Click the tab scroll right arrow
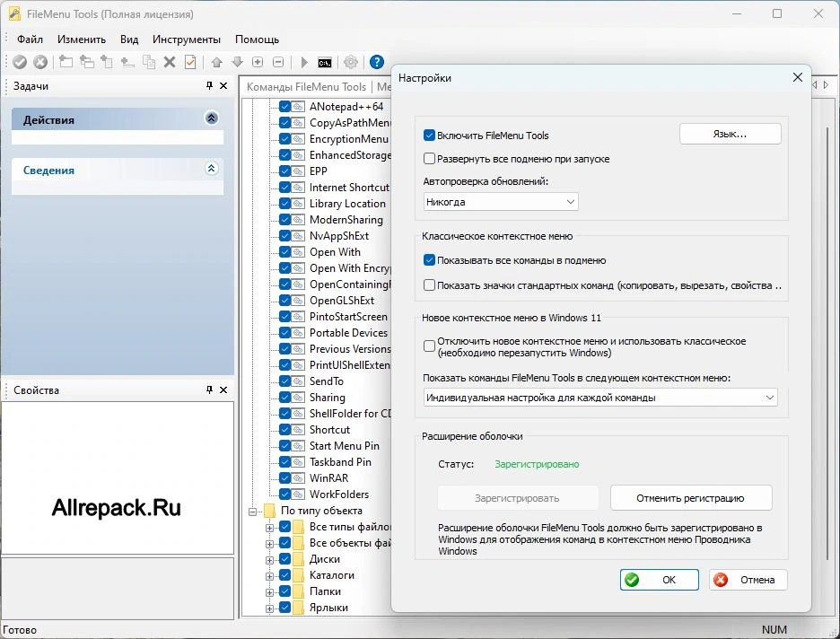The width and height of the screenshot is (840, 639). 827,84
